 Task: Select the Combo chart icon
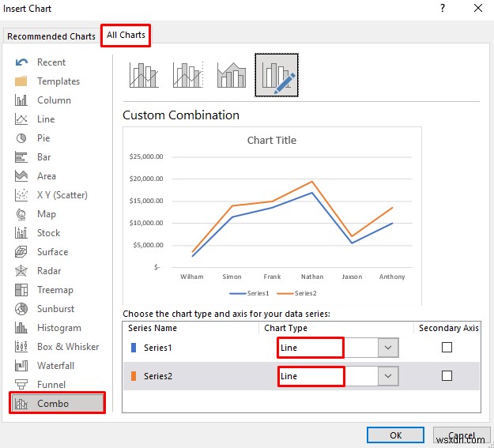pos(21,404)
